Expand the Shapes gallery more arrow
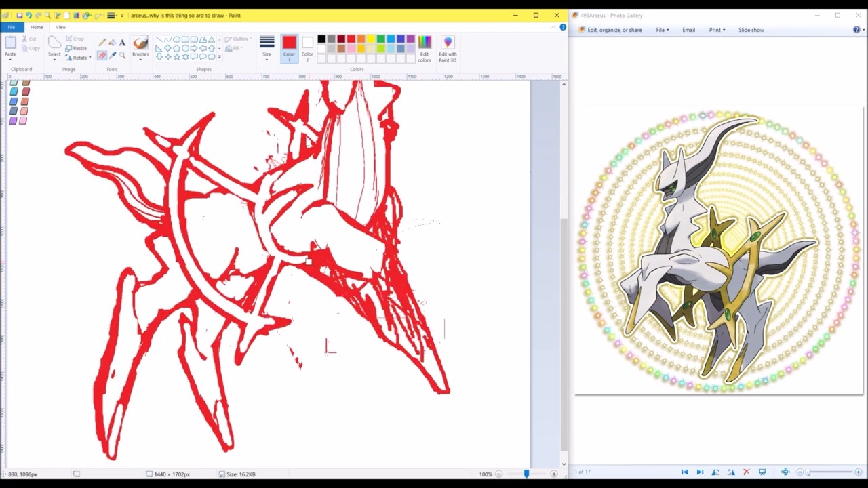 click(220, 57)
